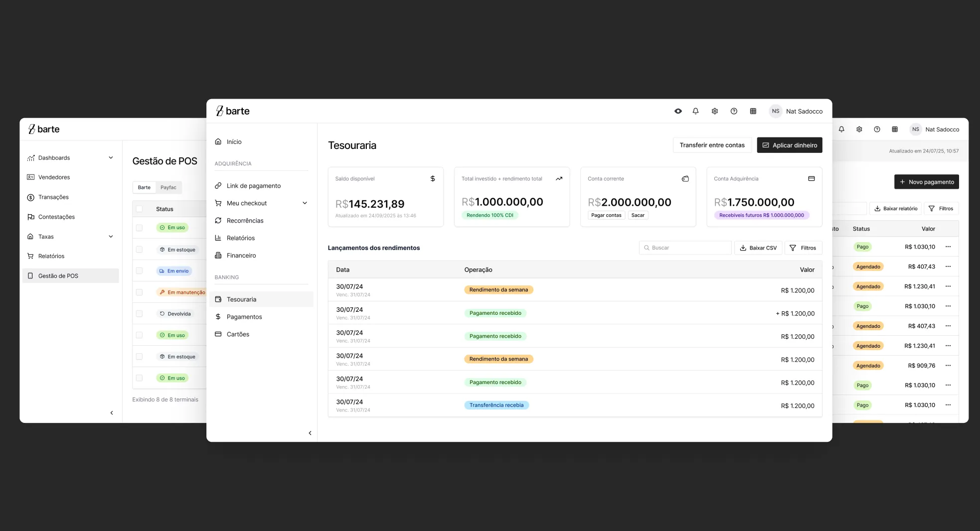Viewport: 980px width, 531px height.
Task: Open row menu for first R$ 407,43 payment
Action: pos(948,266)
